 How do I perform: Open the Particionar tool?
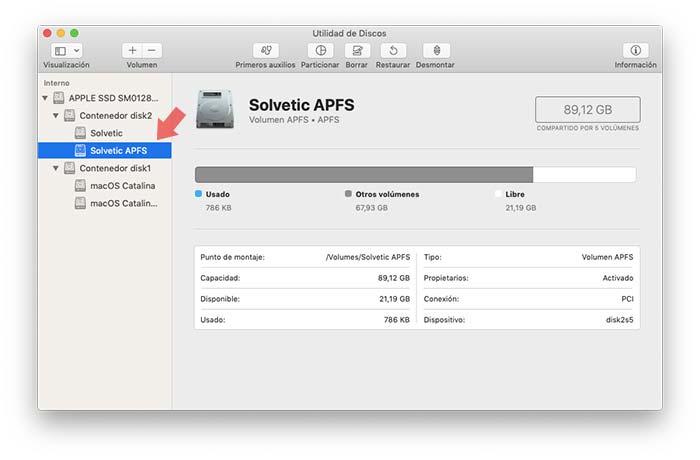point(321,50)
